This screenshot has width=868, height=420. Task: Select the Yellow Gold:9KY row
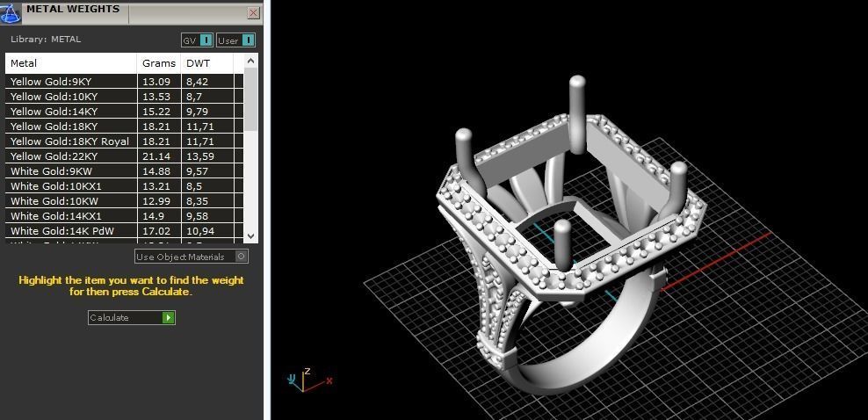coord(124,82)
